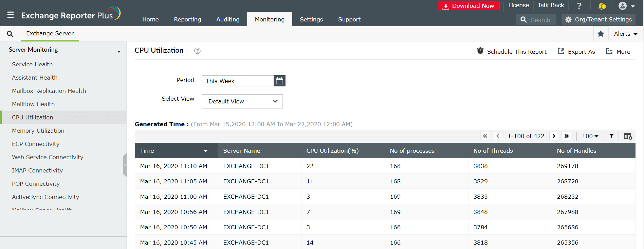Click the Period field showing This Week

pyautogui.click(x=238, y=81)
